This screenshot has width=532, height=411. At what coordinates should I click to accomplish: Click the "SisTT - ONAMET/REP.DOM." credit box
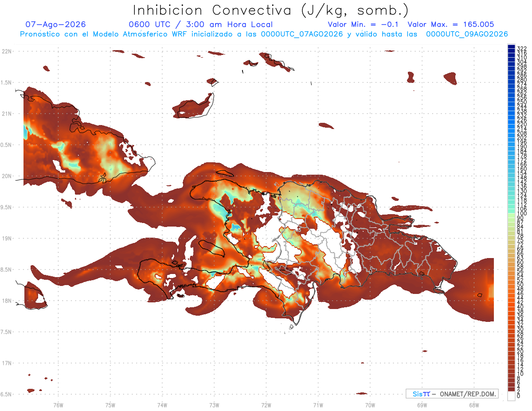452,394
